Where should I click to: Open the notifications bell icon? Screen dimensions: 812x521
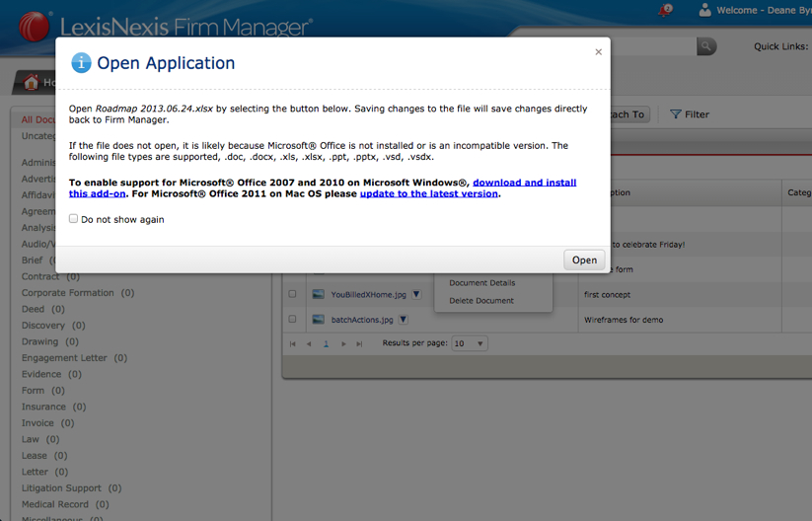665,10
